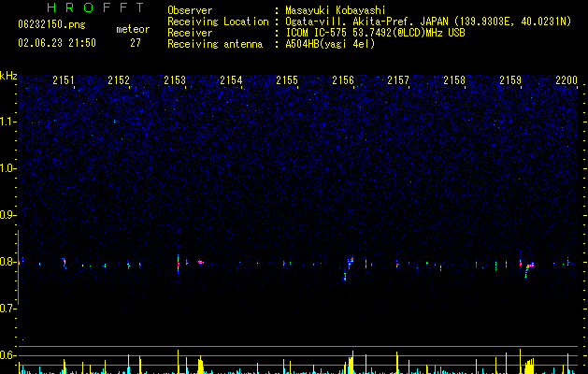
Task: Click the 0.7 kHz axis label
Action: (x=7, y=309)
